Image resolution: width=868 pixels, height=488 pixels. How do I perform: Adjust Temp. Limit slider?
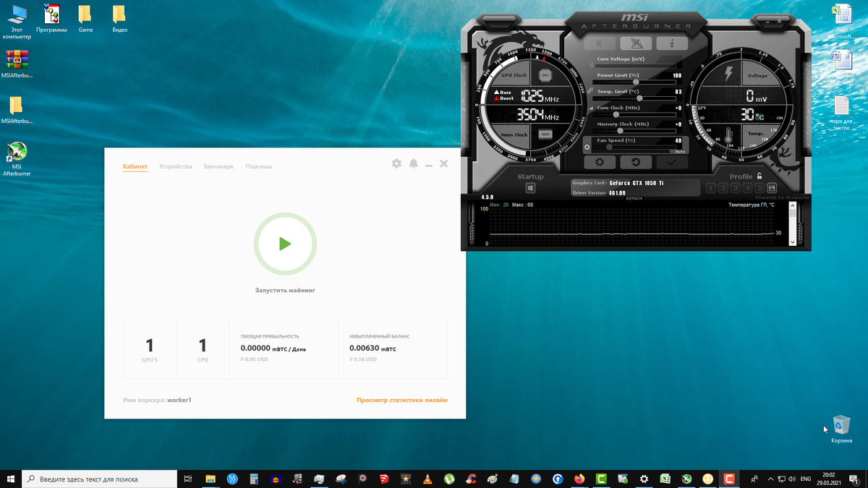click(634, 98)
